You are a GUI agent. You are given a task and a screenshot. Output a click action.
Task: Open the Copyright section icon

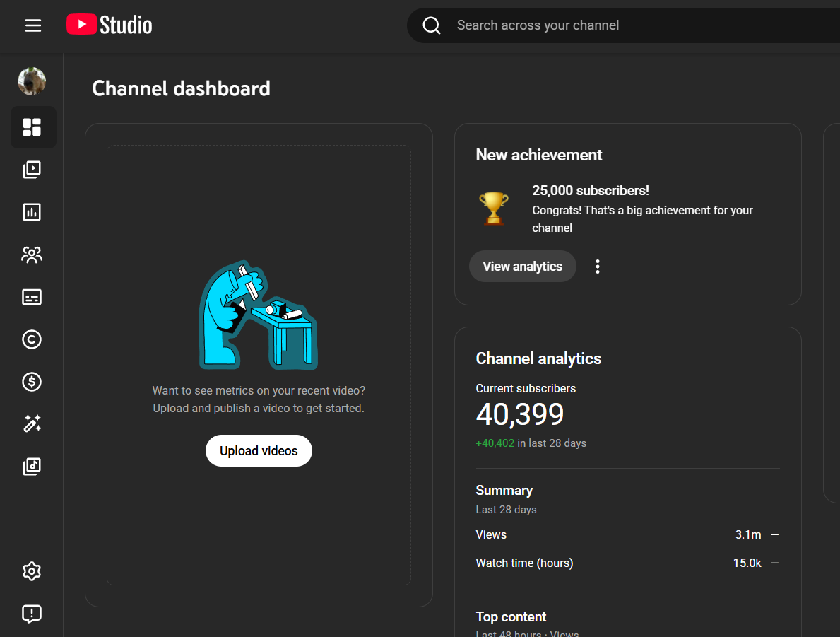click(x=32, y=339)
